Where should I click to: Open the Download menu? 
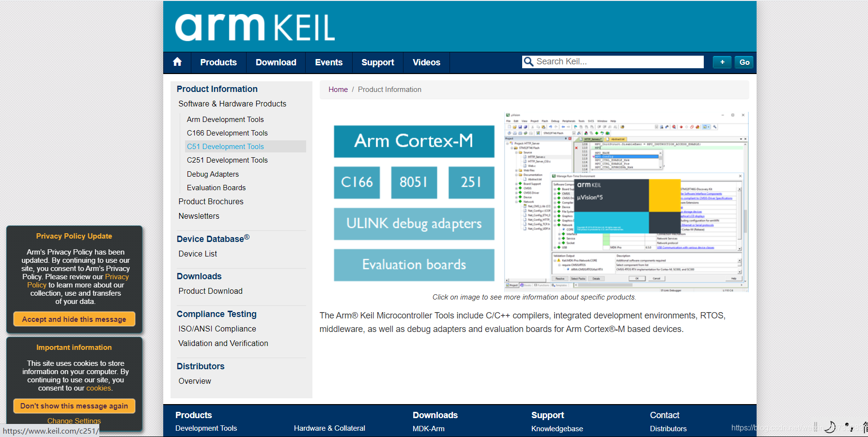coord(276,62)
